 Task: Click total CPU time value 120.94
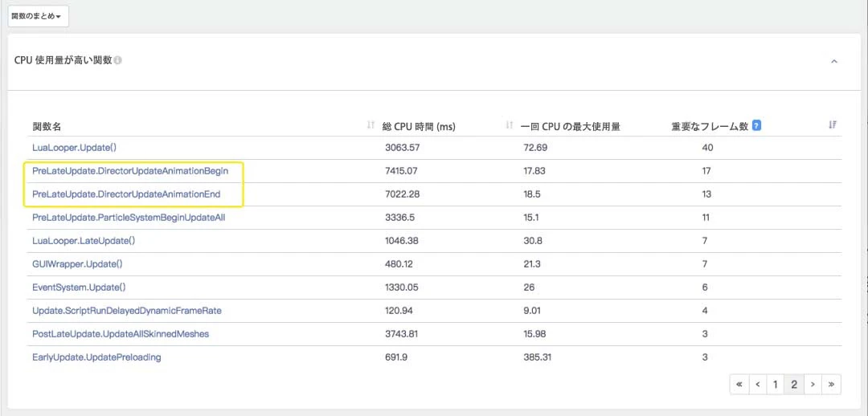pyautogui.click(x=399, y=310)
